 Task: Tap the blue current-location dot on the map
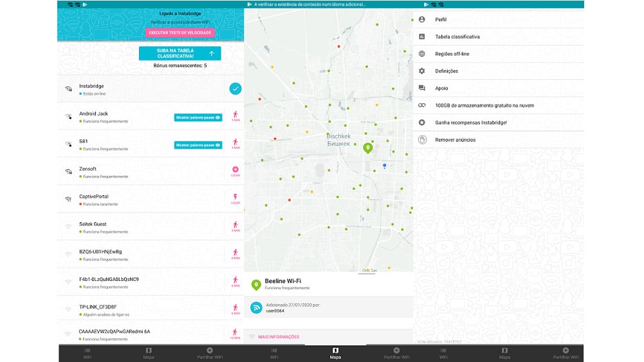385,166
